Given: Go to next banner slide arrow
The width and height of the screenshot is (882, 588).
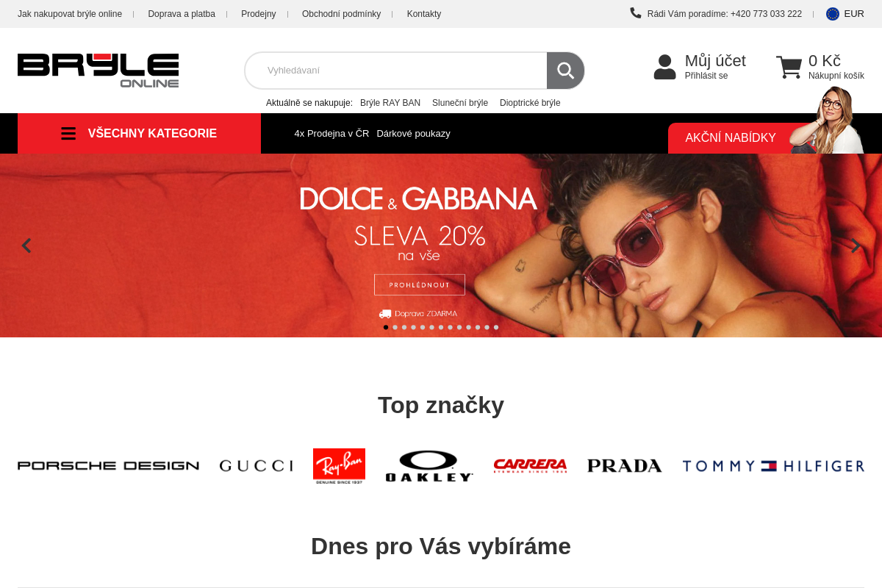Looking at the screenshot, I should pos(856,245).
